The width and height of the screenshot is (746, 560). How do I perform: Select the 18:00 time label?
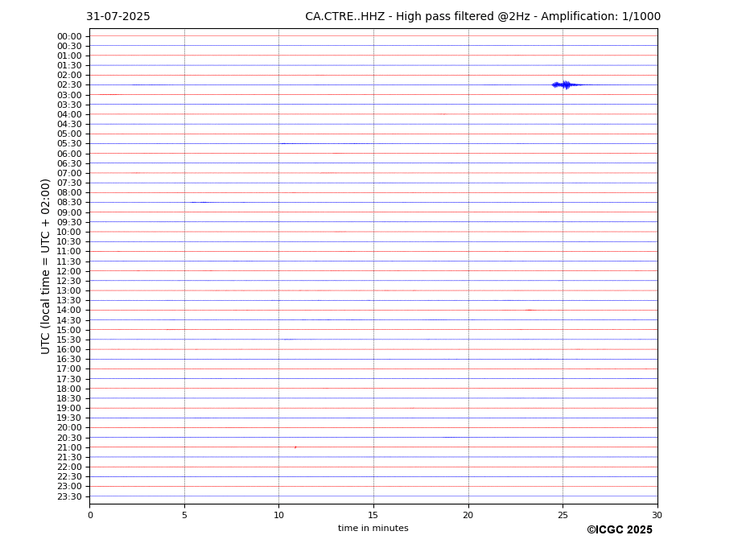click(69, 389)
